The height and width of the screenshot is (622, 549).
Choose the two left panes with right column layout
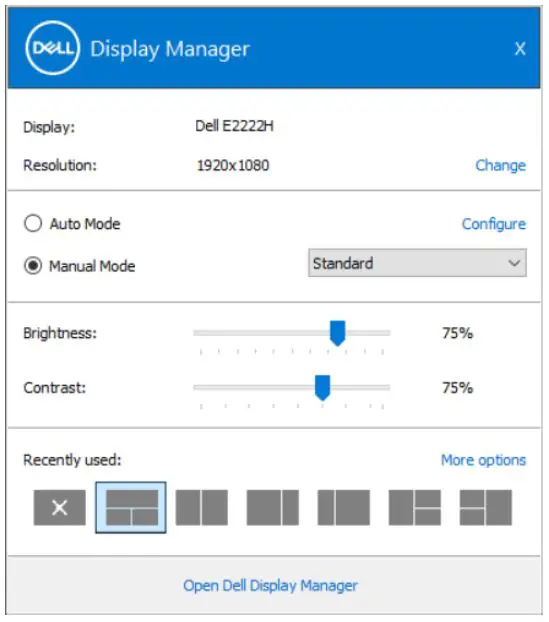coord(486,507)
